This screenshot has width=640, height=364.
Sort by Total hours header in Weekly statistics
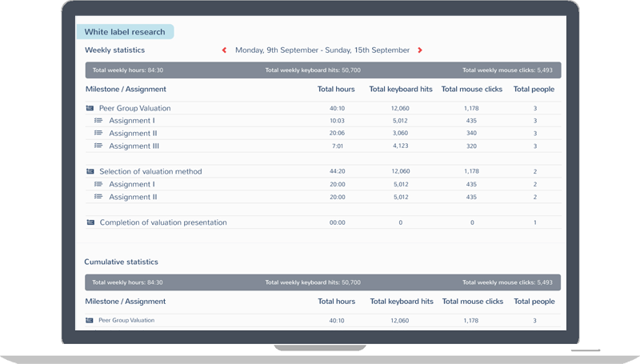(x=336, y=89)
